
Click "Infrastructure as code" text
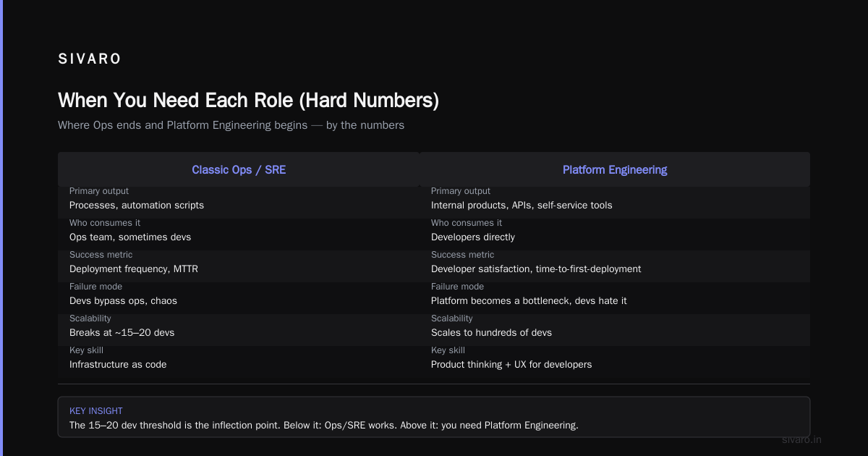pos(118,365)
